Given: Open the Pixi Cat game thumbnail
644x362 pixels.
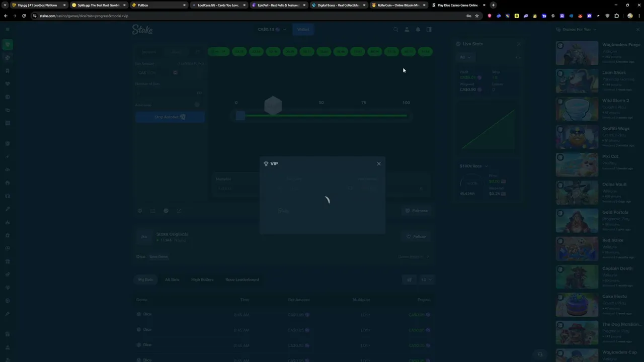Looking at the screenshot, I should point(577,165).
